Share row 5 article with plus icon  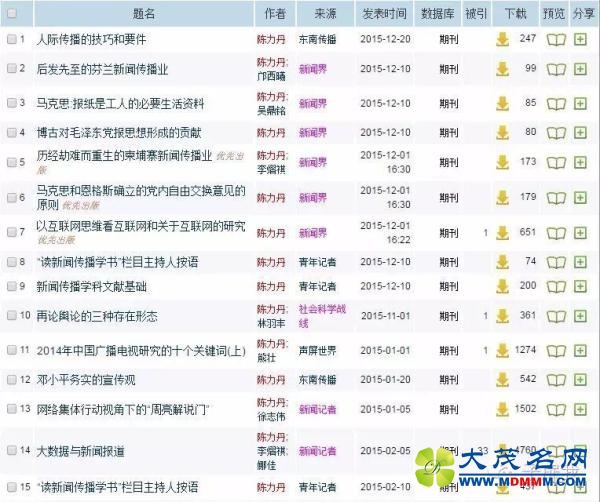pyautogui.click(x=580, y=162)
